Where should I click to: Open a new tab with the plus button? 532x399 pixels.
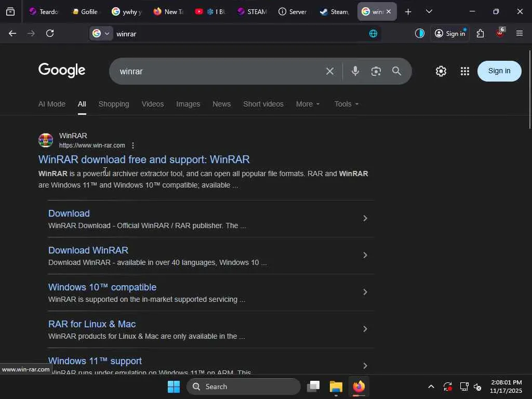point(408,11)
